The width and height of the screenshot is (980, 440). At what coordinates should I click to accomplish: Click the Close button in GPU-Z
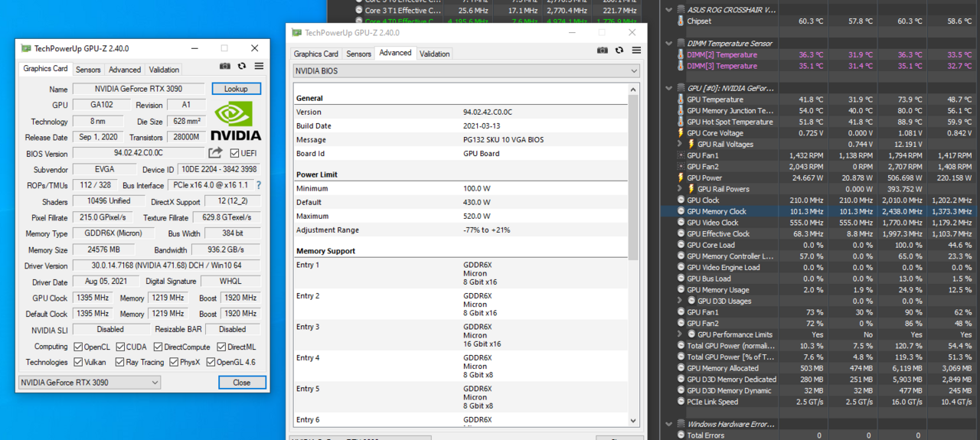pos(242,383)
